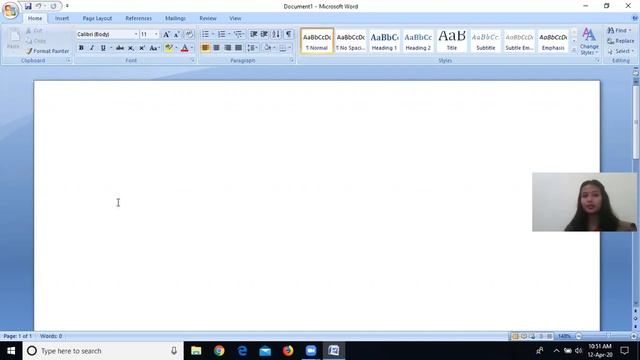Apply the Normal style
Viewport: 640px width, 360px height.
pos(317,41)
